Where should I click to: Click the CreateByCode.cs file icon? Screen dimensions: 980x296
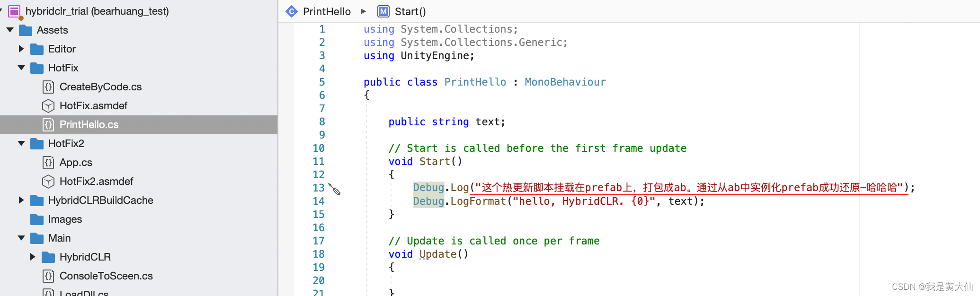[x=48, y=87]
